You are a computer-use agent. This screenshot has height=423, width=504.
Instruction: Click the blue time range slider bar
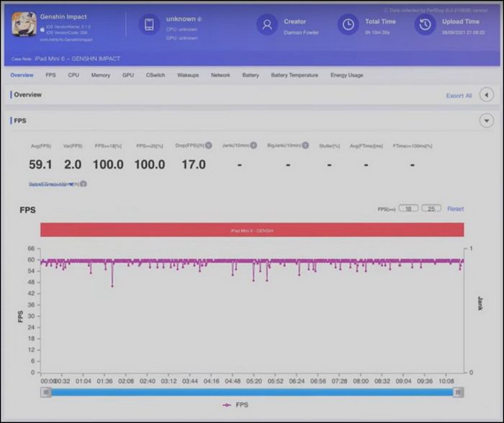[x=252, y=392]
